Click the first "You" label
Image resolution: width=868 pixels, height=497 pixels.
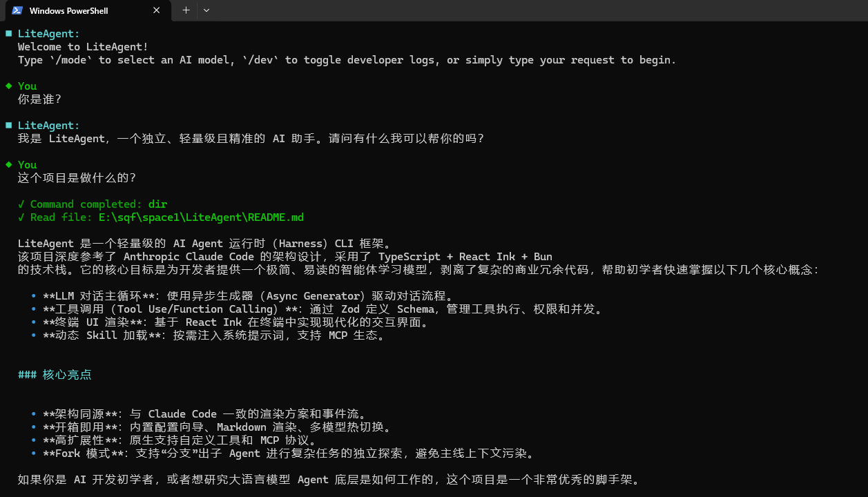coord(28,86)
